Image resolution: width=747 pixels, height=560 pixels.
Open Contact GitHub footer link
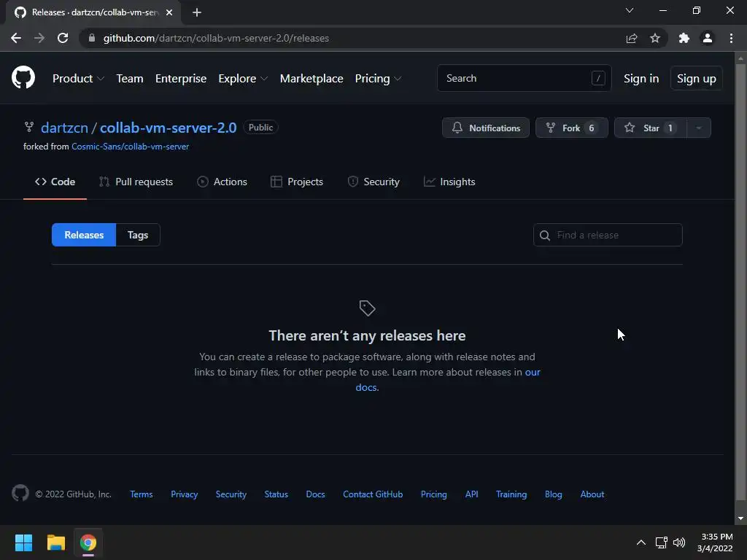373,494
